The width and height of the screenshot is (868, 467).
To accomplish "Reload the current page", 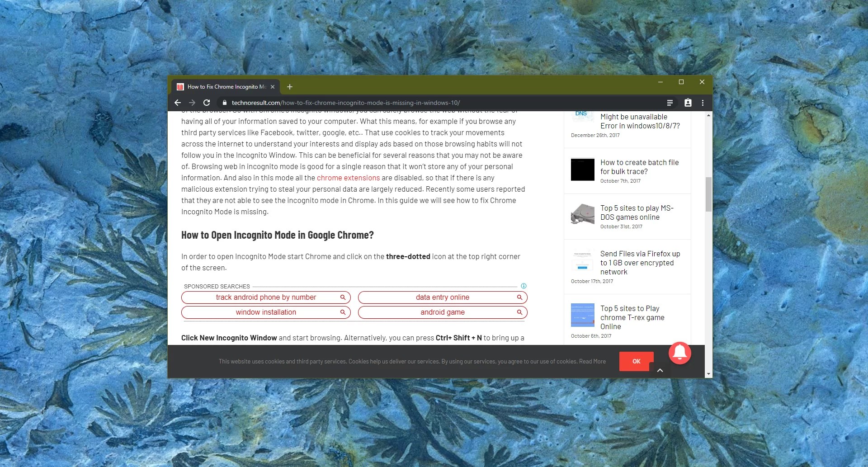I will click(207, 103).
